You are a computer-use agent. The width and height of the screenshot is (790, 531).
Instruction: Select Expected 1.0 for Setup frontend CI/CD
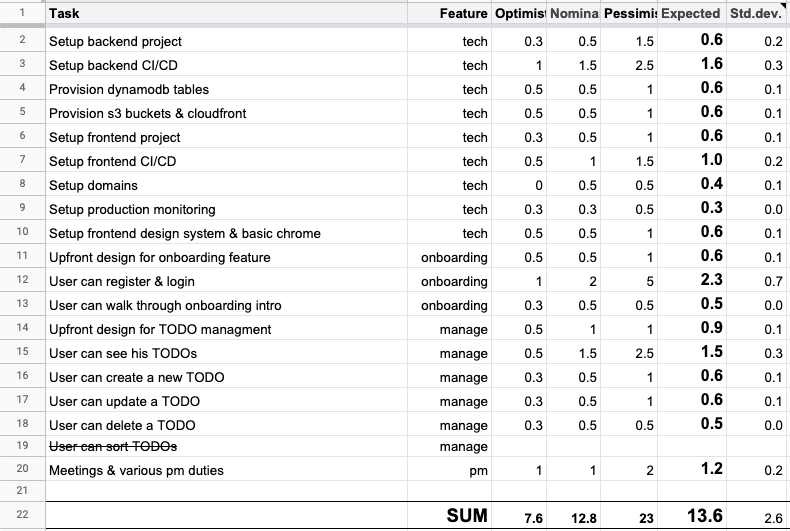(692, 161)
